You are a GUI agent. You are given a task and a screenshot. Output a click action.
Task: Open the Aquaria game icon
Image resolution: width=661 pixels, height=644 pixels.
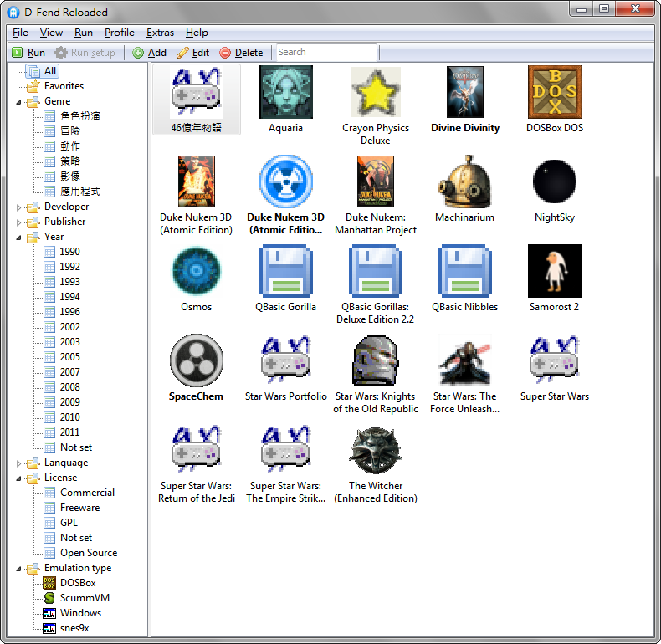pyautogui.click(x=286, y=92)
